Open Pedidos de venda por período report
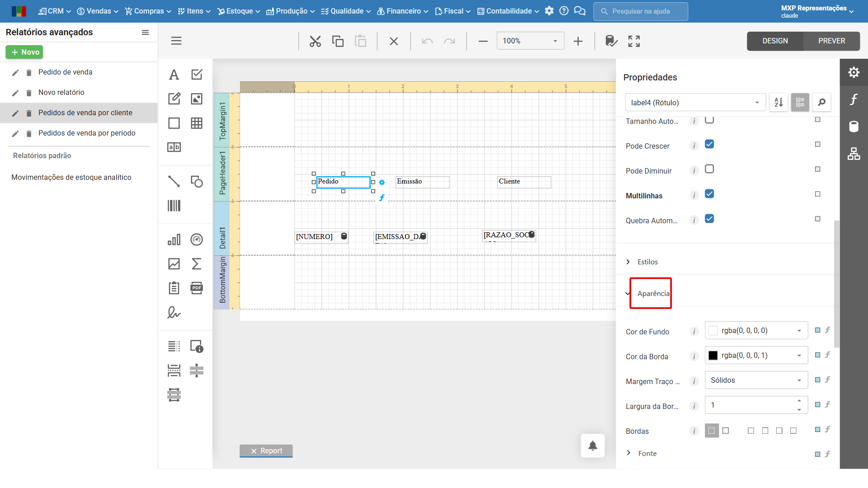Viewport: 868px width, 488px height. [x=87, y=133]
